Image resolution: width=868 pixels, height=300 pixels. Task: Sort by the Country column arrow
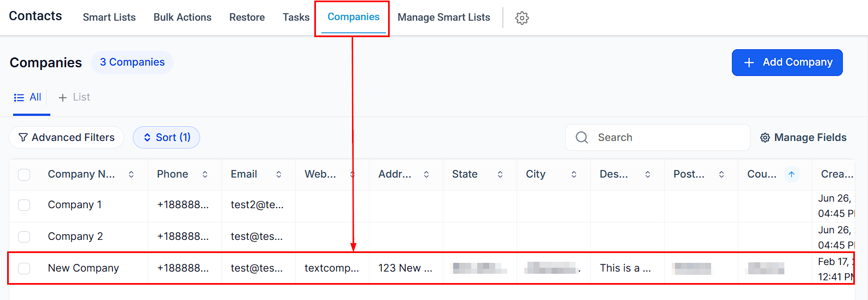[791, 174]
